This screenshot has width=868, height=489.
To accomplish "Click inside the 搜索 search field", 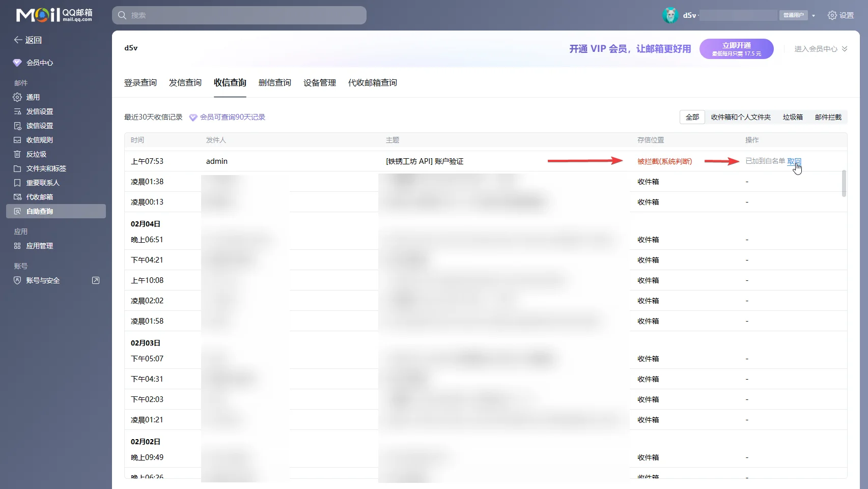I will pos(239,15).
